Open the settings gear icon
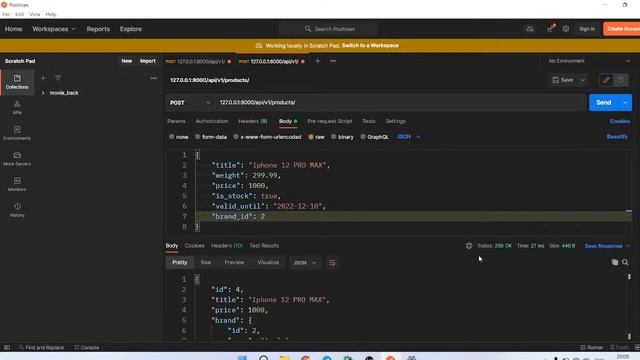This screenshot has height=360, width=640. (x=566, y=29)
